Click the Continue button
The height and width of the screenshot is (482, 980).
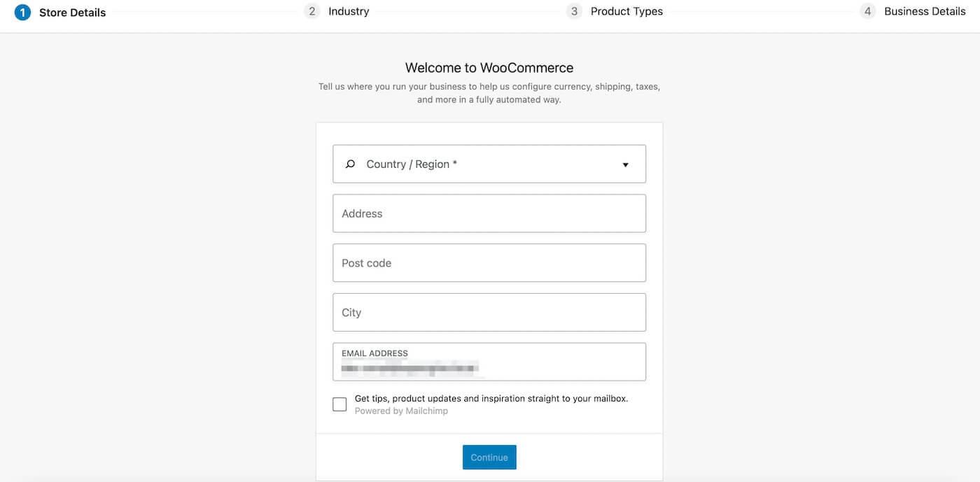point(489,457)
